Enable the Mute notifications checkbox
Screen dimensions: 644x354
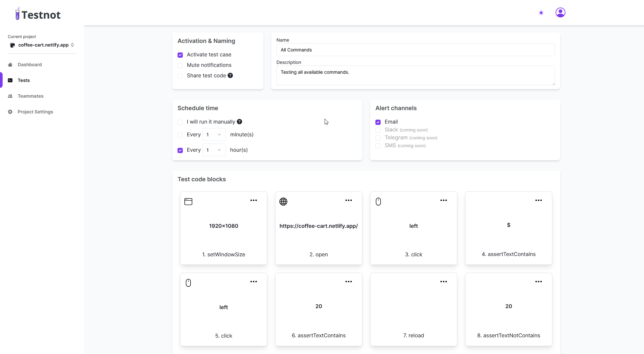180,65
